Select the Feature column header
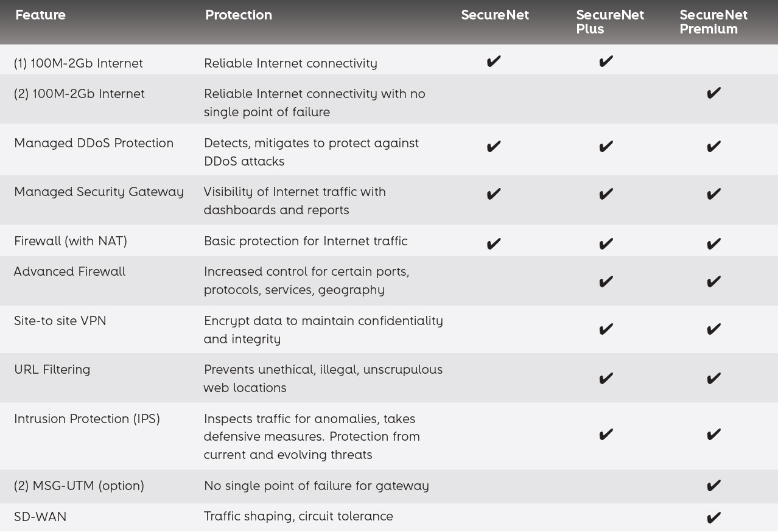This screenshot has width=778, height=532. point(40,15)
